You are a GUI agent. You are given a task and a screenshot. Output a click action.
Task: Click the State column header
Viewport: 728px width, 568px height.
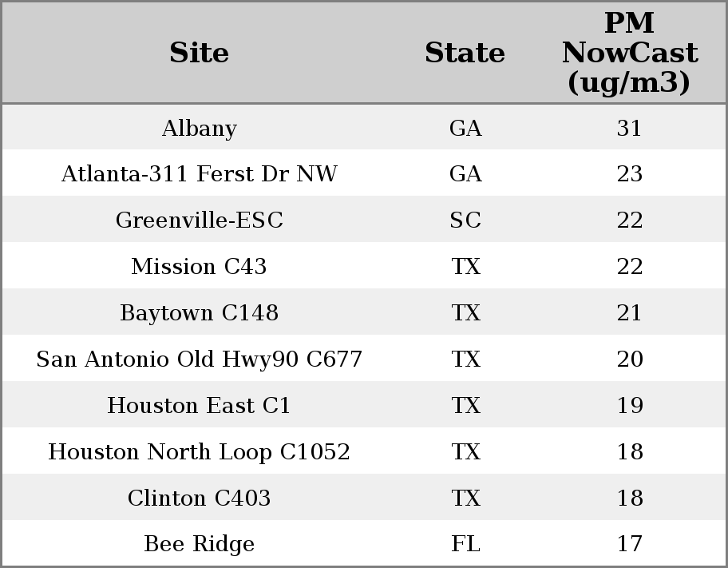click(465, 53)
